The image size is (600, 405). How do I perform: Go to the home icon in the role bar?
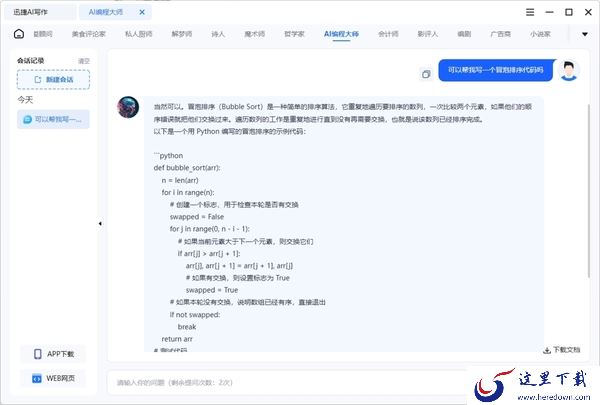19,34
